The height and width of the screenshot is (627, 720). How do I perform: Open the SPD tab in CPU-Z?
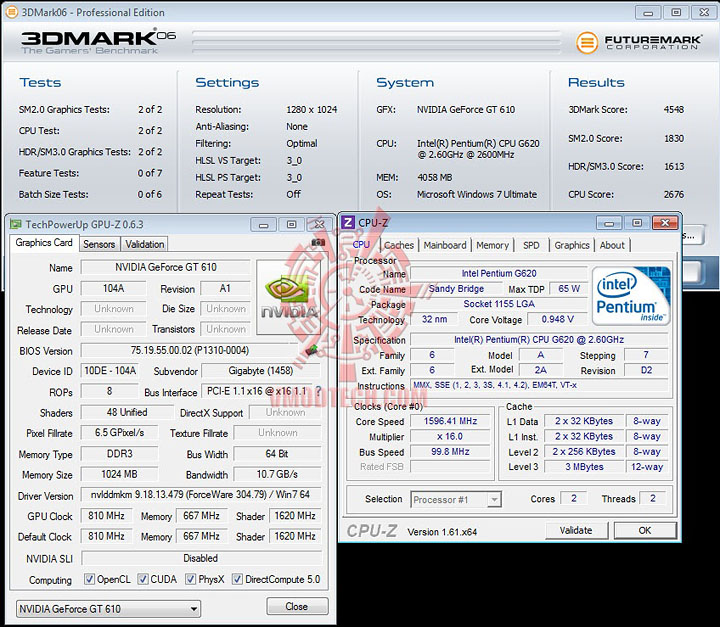click(x=531, y=245)
